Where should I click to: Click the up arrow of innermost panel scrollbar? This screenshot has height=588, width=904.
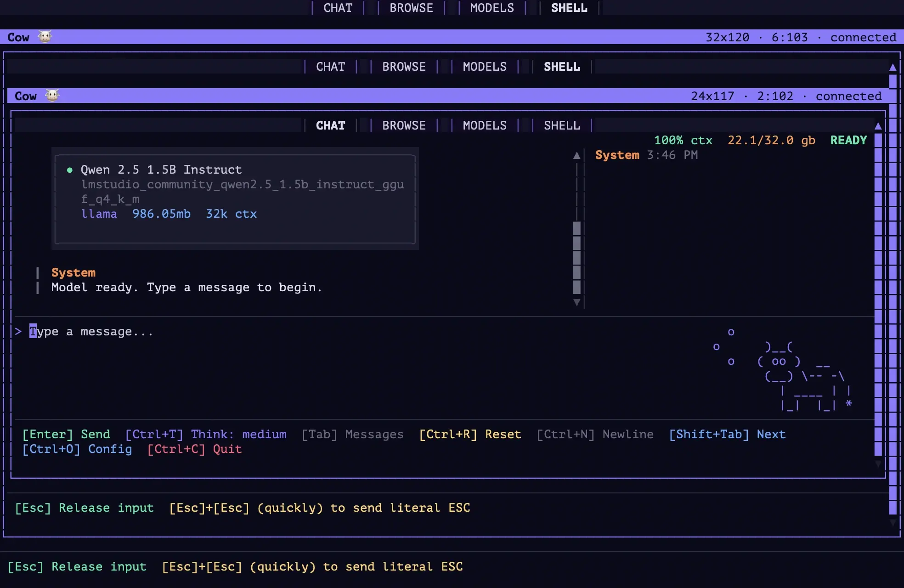tap(878, 126)
